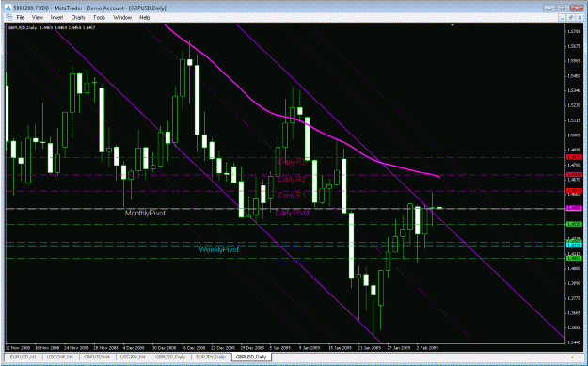Click the Daily R2 label on chart
The width and height of the screenshot is (588, 366).
point(293,180)
